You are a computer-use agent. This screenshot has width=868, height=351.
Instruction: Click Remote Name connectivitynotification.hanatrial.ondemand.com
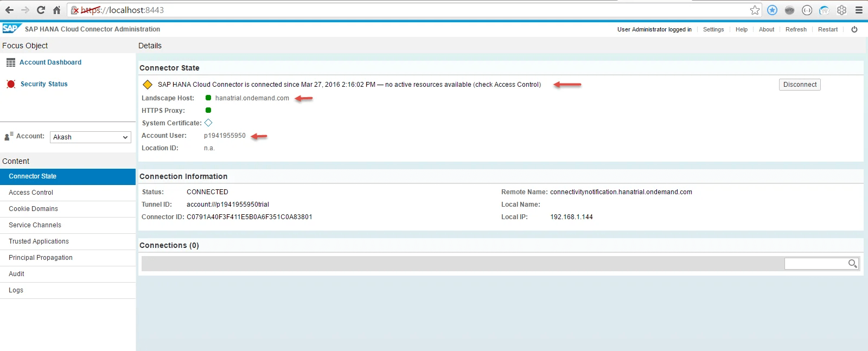tap(621, 192)
